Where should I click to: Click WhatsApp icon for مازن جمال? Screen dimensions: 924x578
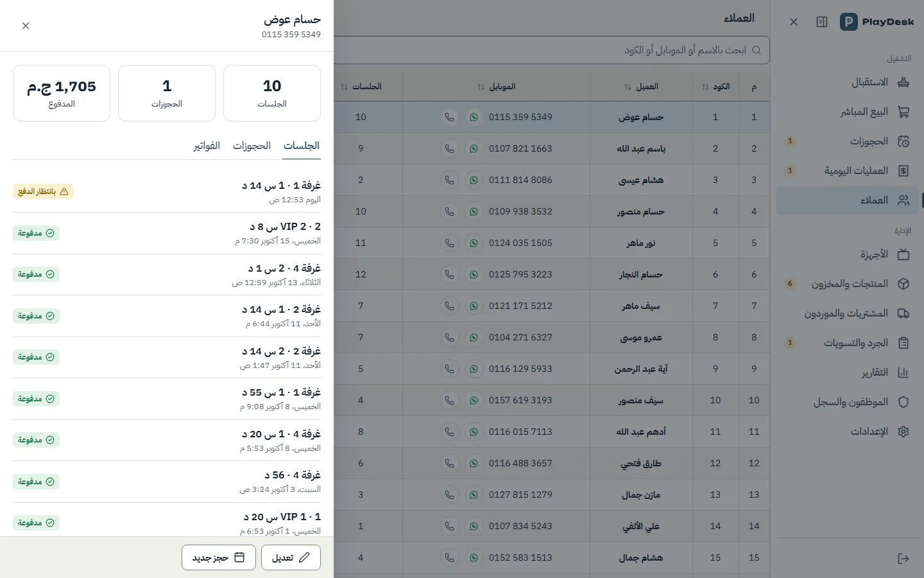[474, 495]
